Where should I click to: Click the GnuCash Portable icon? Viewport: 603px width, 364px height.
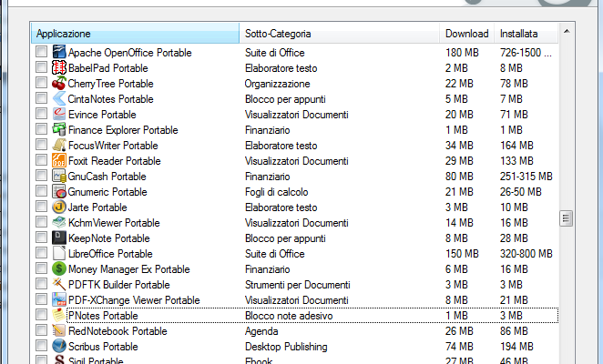pyautogui.click(x=59, y=176)
